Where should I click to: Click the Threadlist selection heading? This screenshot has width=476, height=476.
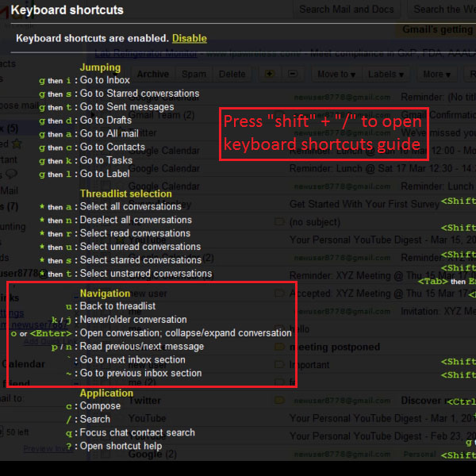point(125,194)
